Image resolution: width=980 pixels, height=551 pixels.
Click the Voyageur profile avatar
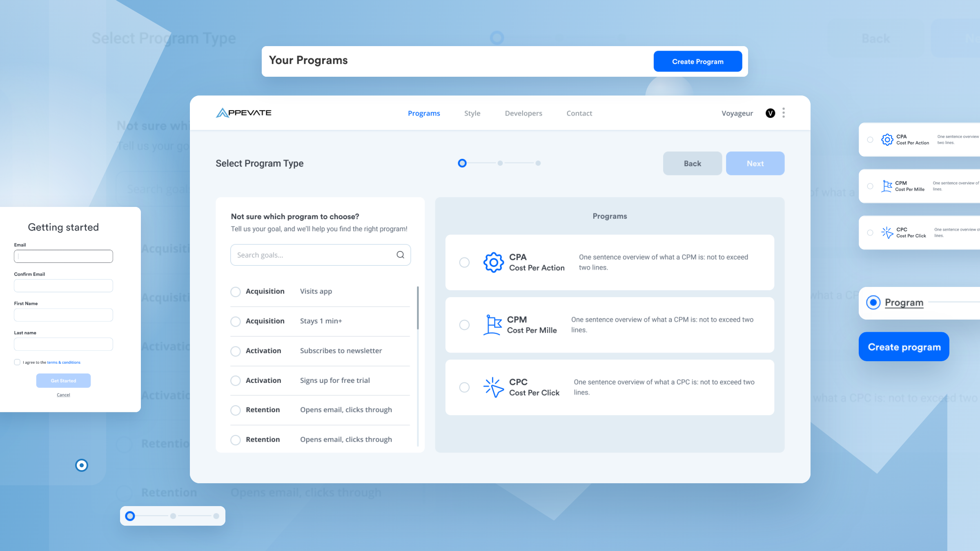(x=770, y=113)
